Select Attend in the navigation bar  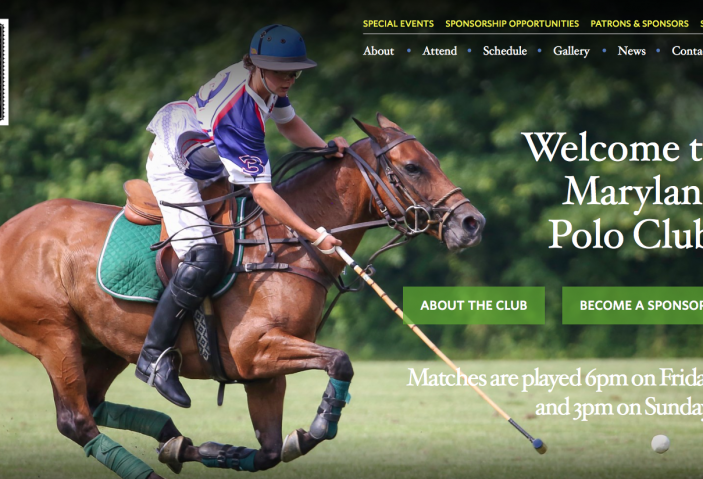[439, 51]
